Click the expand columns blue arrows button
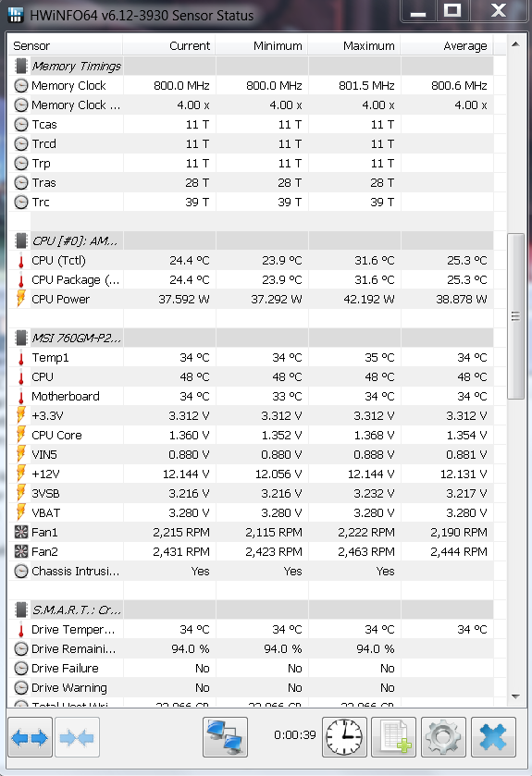 click(x=30, y=737)
